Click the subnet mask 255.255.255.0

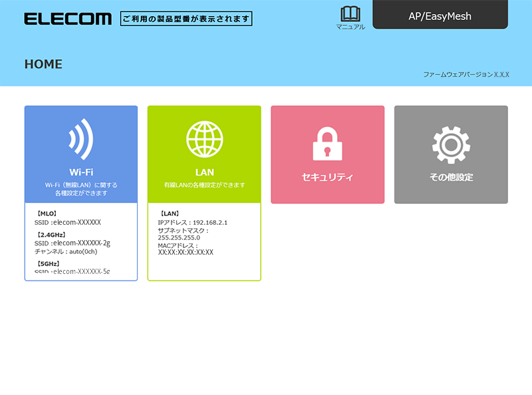179,237
